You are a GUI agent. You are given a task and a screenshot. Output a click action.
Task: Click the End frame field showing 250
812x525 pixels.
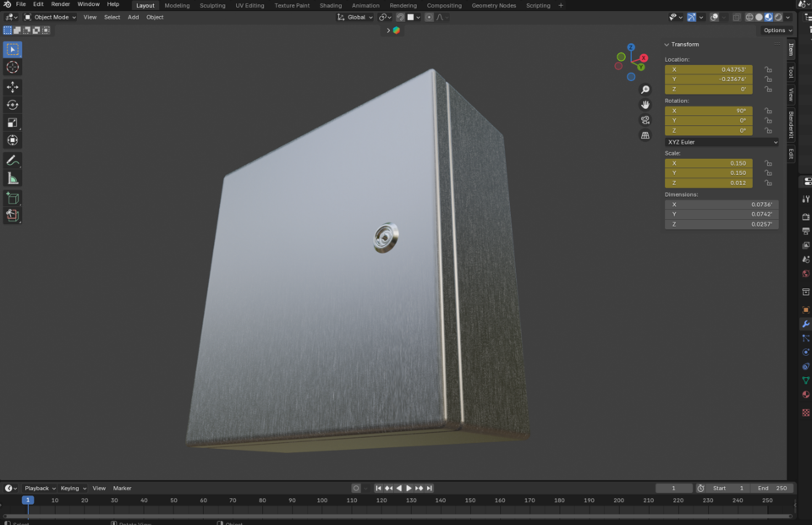point(770,488)
